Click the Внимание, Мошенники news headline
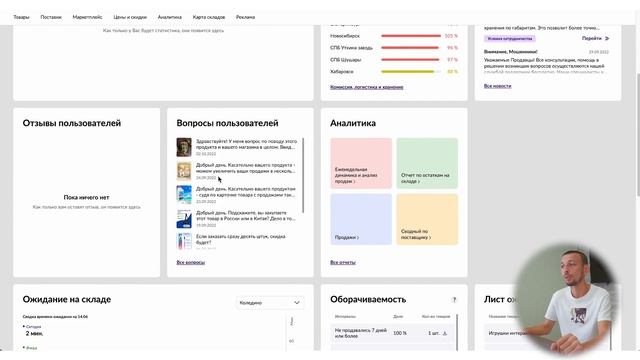 point(511,52)
